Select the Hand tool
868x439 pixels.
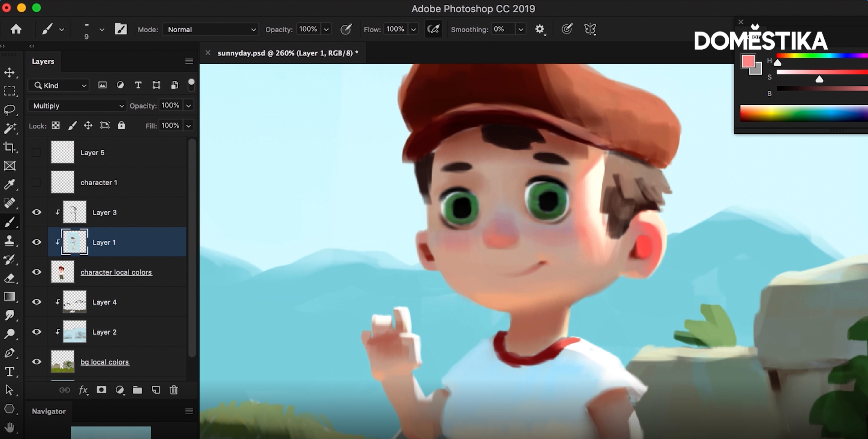click(x=9, y=428)
